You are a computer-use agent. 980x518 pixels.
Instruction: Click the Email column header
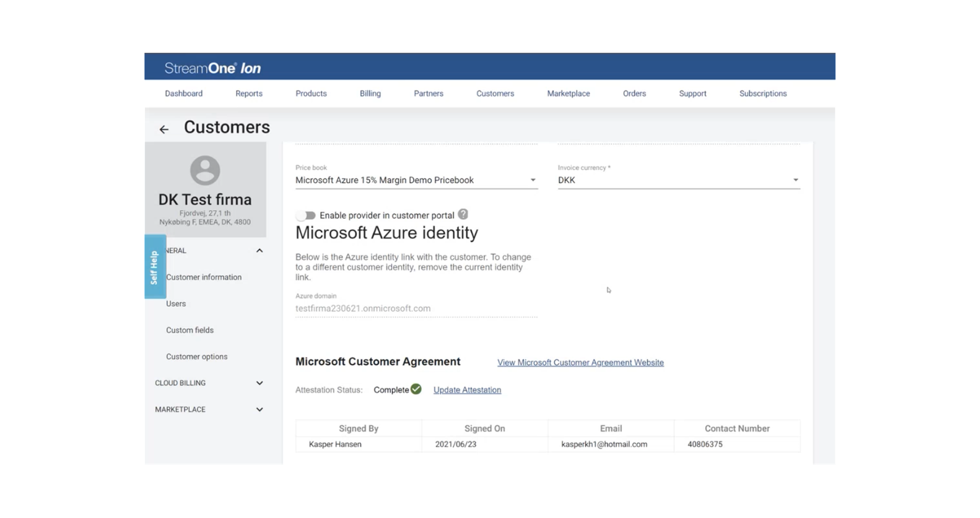point(611,428)
